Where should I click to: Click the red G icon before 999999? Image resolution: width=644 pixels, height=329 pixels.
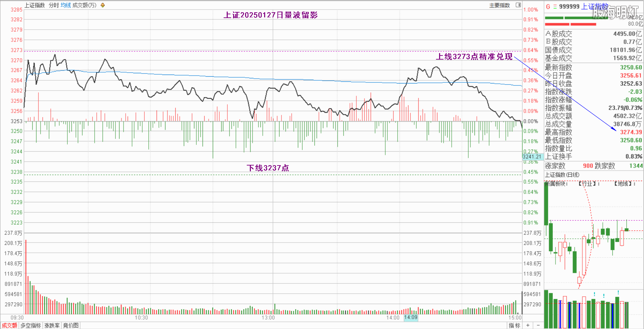tap(548, 6)
